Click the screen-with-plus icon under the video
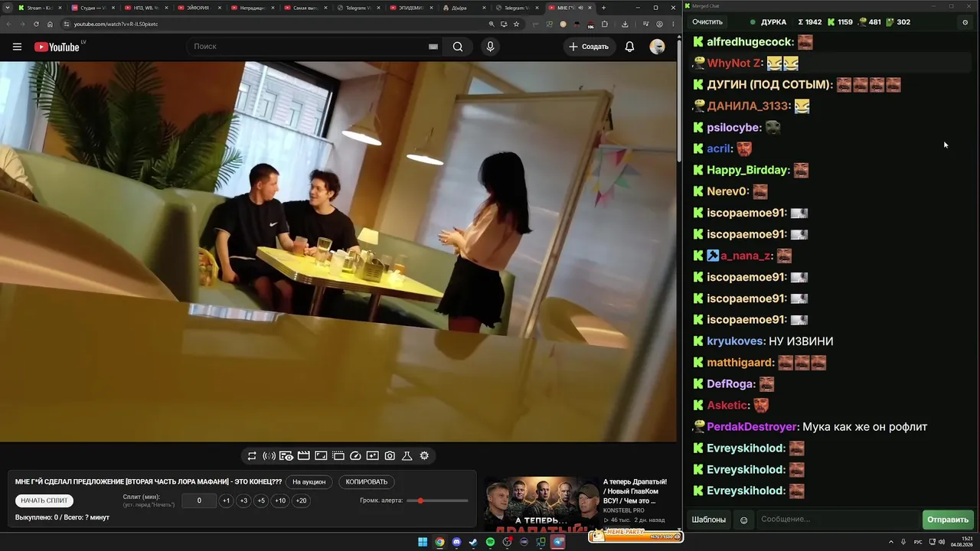980x551 pixels. tap(373, 456)
